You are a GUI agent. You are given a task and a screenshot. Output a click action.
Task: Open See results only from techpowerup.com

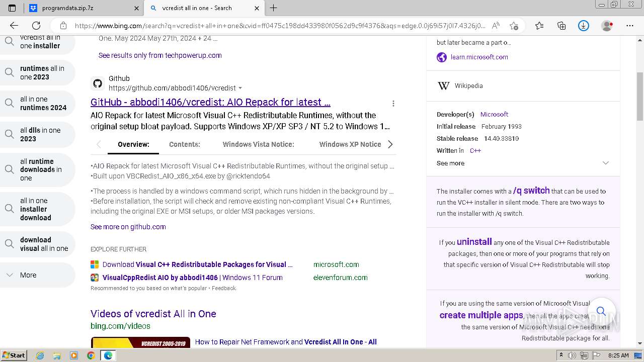(x=160, y=55)
